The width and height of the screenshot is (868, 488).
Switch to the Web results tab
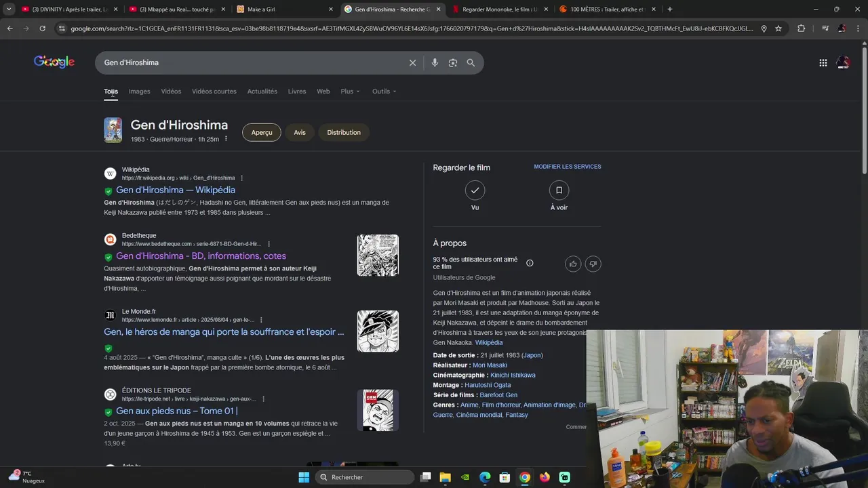click(323, 91)
